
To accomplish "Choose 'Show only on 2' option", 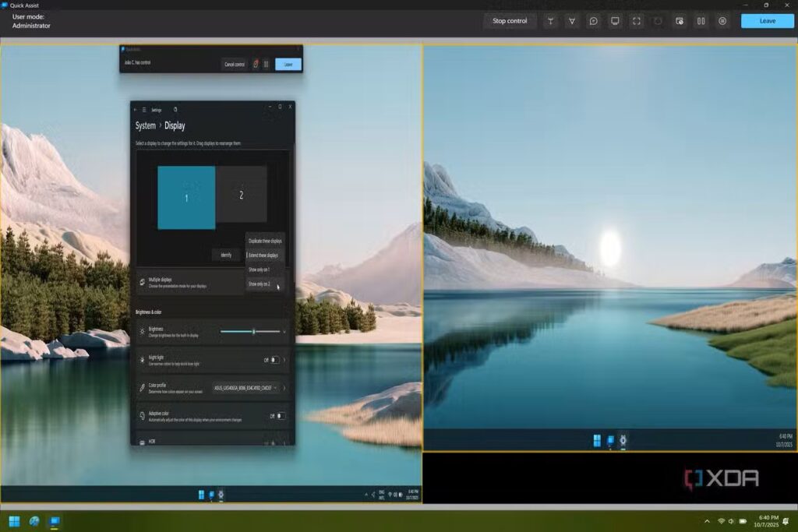I will [260, 284].
